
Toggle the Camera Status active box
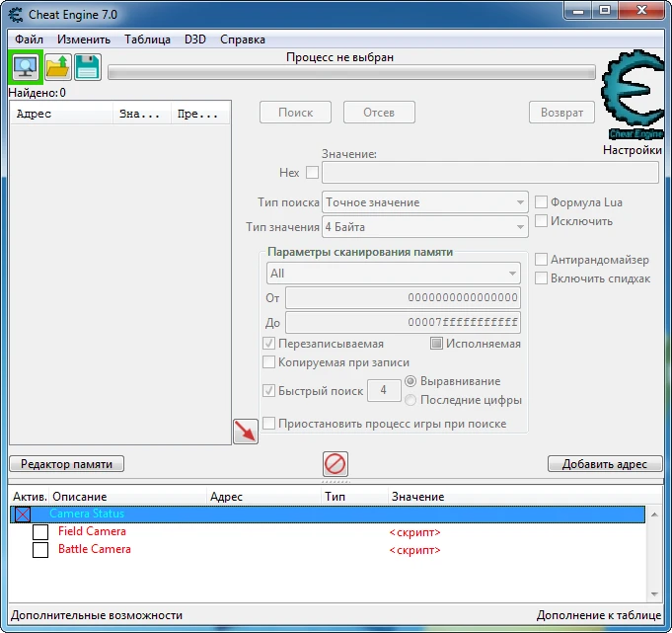23,514
